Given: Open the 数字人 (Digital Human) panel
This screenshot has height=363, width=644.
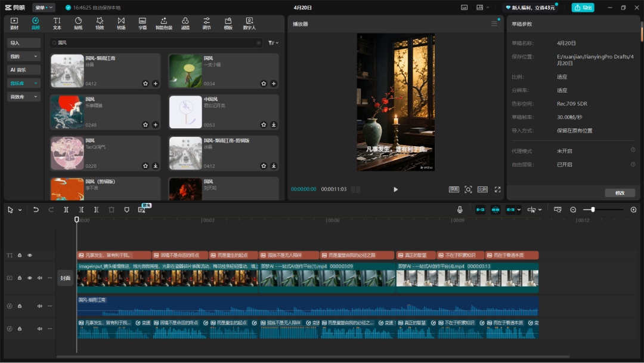Looking at the screenshot, I should 250,24.
